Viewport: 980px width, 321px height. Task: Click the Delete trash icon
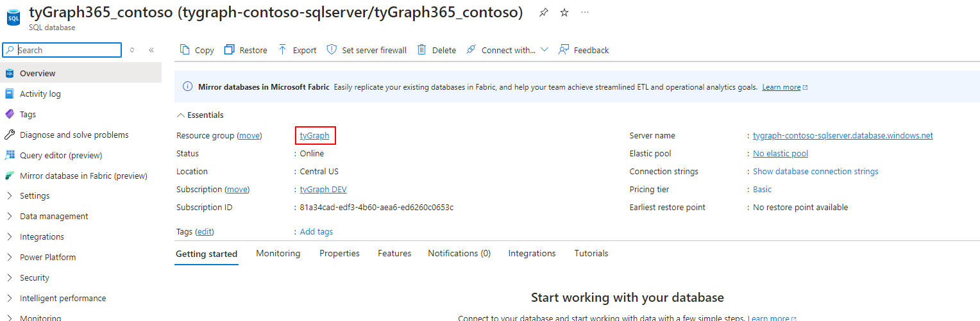tap(422, 50)
